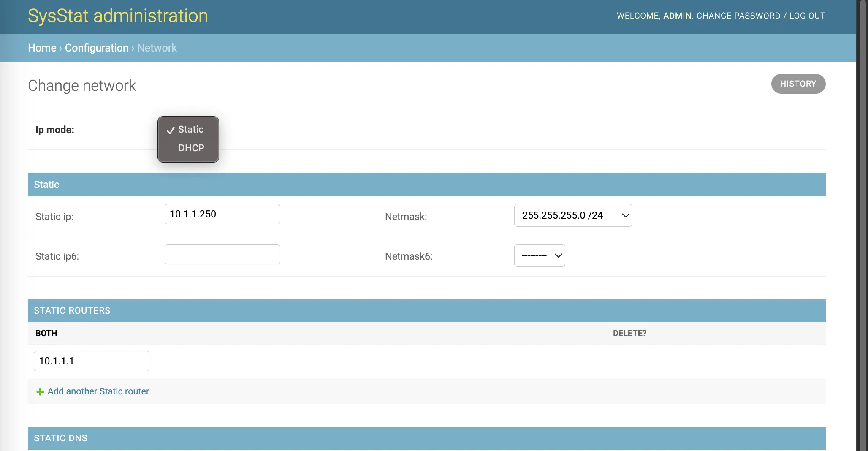Image resolution: width=868 pixels, height=451 pixels.
Task: Click CHANGE PASSWORD in the header
Action: pos(738,16)
